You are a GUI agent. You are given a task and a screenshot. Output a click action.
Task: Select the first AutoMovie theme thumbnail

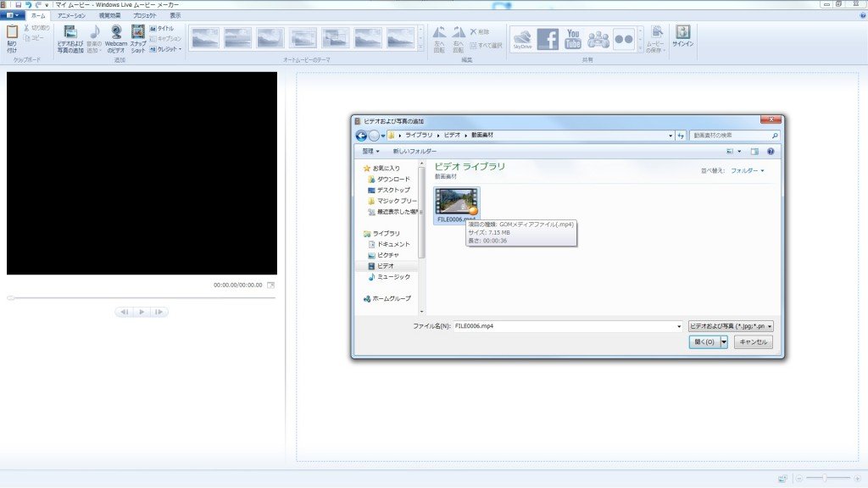tap(205, 38)
